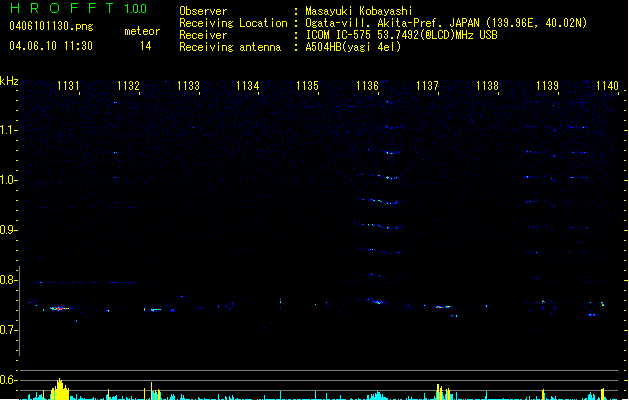Click the 0.9 kHz frequency label
Viewport: 629px width, 400px height.
pyautogui.click(x=8, y=230)
